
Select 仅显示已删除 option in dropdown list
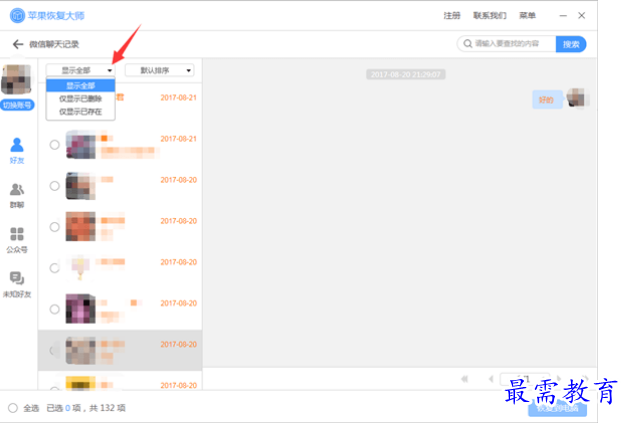pyautogui.click(x=81, y=99)
